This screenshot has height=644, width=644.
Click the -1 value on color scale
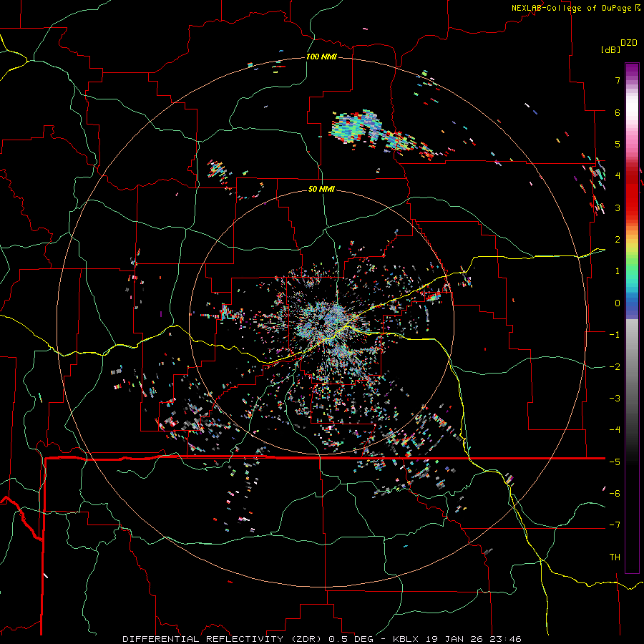(615, 335)
